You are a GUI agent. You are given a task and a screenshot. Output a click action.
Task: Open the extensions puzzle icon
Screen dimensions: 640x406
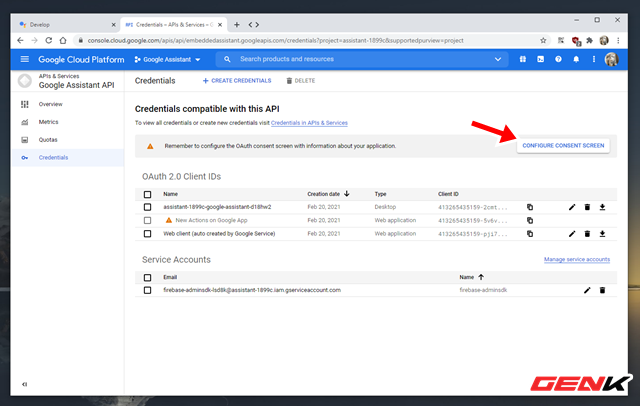pyautogui.click(x=589, y=40)
